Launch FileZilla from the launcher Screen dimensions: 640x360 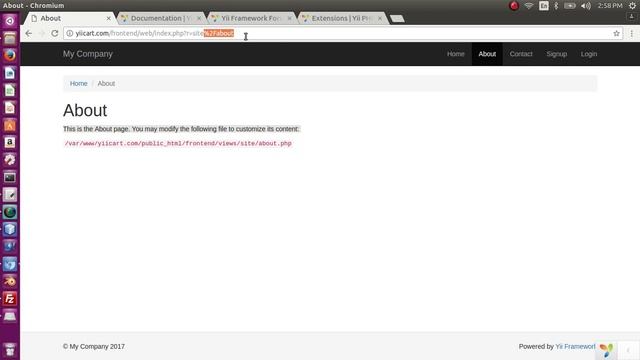pyautogui.click(x=10, y=299)
